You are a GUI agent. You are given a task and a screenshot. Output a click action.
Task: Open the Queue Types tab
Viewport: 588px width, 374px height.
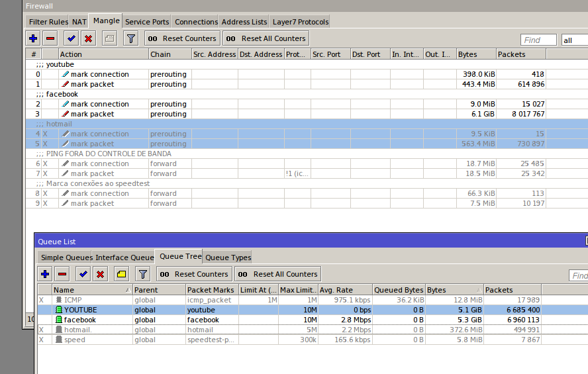click(x=228, y=257)
